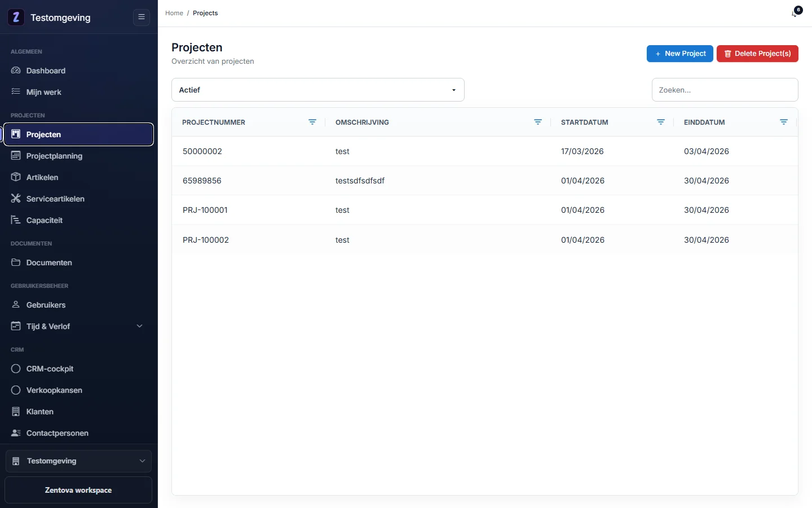Focus the Zoeken search field

(x=725, y=90)
